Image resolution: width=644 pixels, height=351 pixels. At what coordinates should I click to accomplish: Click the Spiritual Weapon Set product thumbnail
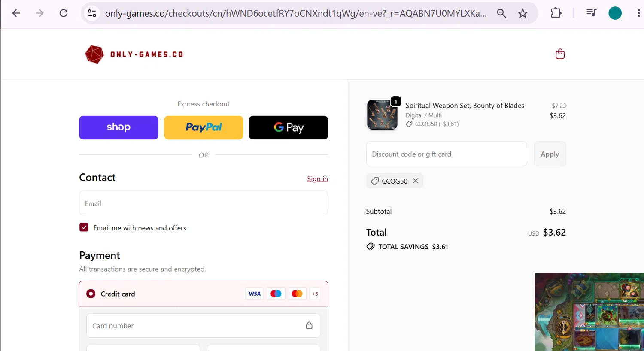[382, 115]
